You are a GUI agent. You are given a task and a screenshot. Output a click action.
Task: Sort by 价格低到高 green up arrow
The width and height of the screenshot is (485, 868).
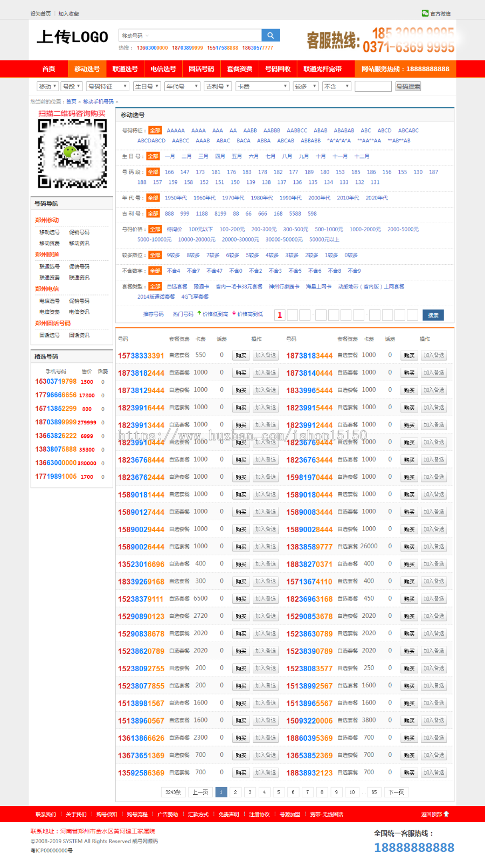tap(212, 314)
